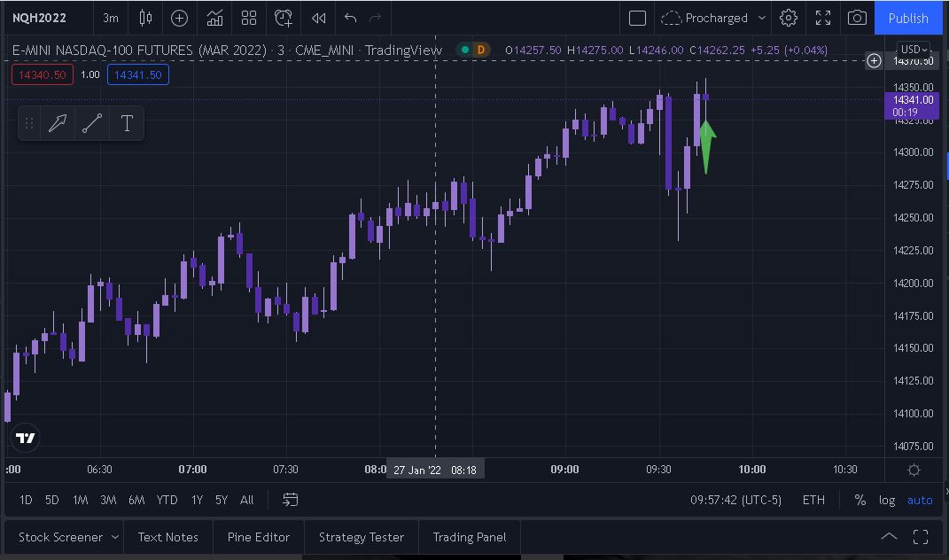Click the NQH2022 symbol search field
The height and width of the screenshot is (560, 949).
pyautogui.click(x=39, y=18)
